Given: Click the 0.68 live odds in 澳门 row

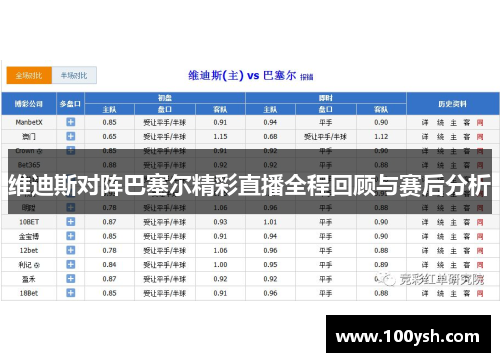Looking at the screenshot, I should point(270,137).
